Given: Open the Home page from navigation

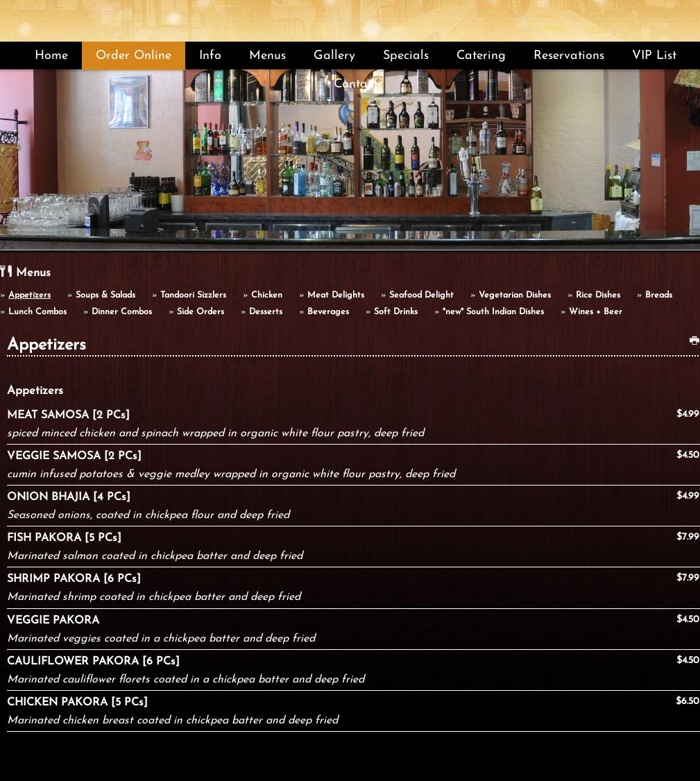Looking at the screenshot, I should coord(51,55).
